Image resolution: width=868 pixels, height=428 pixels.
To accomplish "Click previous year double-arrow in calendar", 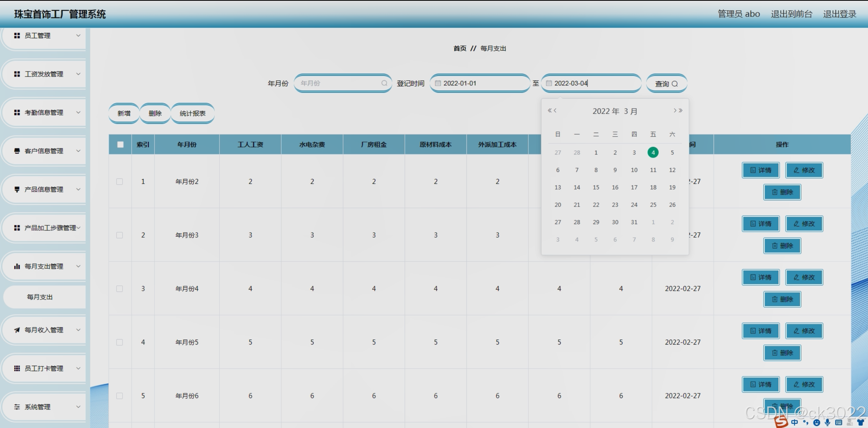I will point(549,111).
